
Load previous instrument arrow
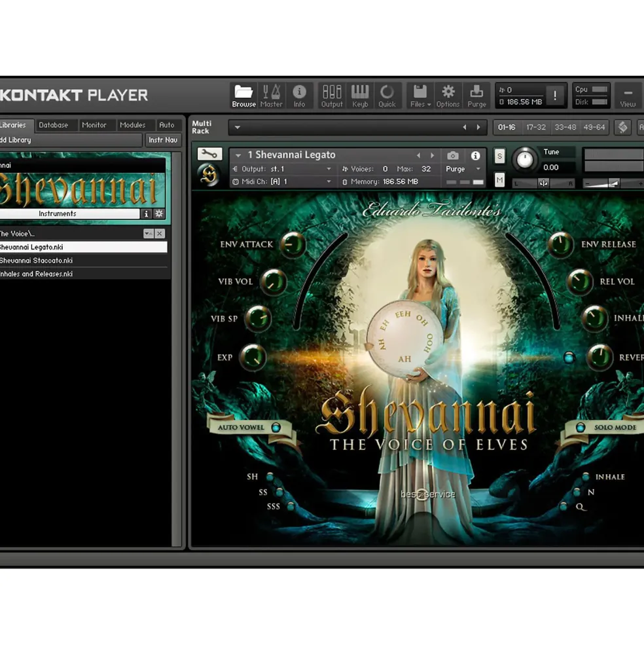click(x=418, y=155)
